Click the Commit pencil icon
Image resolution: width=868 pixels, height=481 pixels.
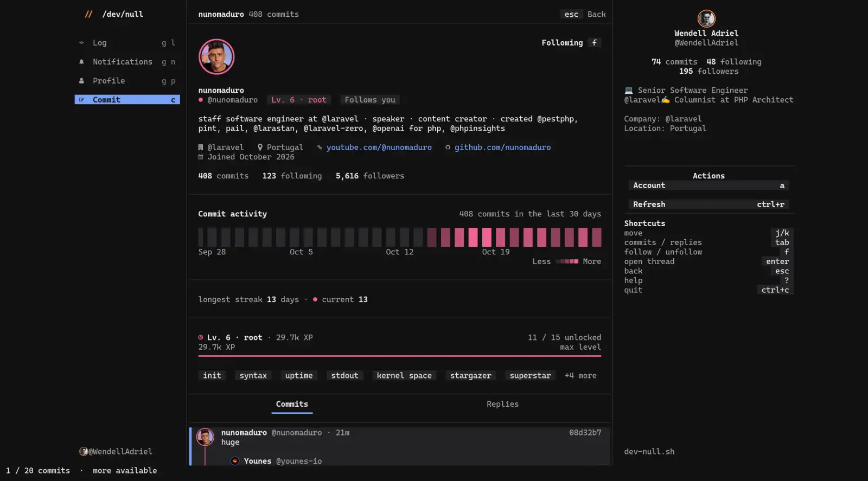[81, 100]
